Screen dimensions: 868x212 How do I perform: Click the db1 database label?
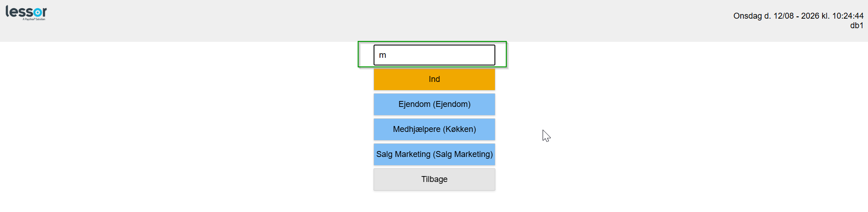(x=857, y=25)
